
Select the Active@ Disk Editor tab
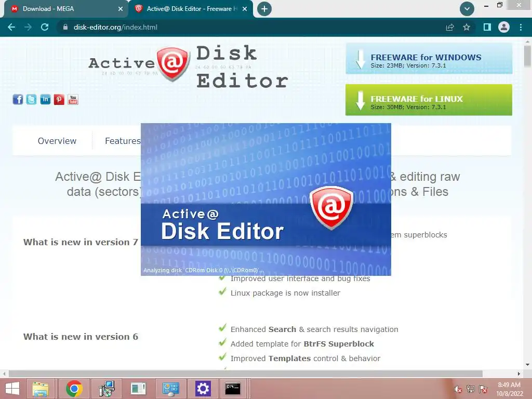coord(191,9)
